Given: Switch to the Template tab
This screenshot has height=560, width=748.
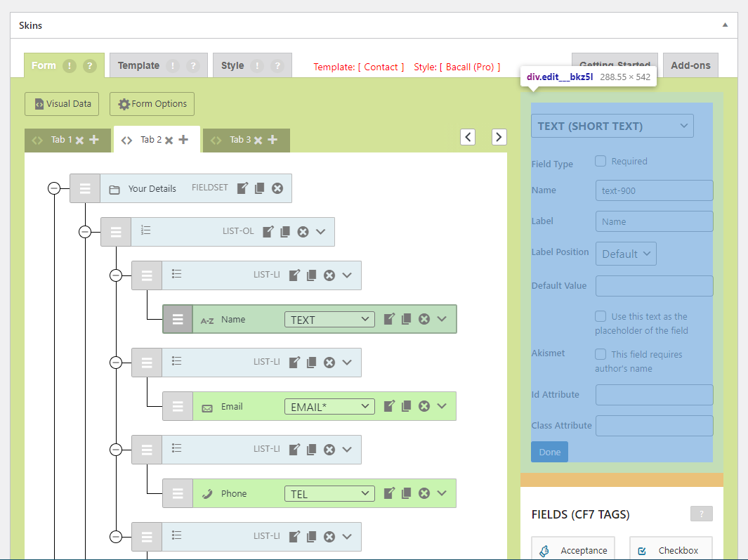Looking at the screenshot, I should 138,65.
